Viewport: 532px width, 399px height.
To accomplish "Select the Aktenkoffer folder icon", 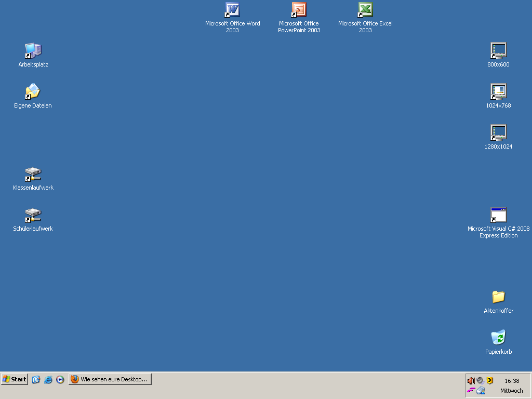I will (498, 297).
